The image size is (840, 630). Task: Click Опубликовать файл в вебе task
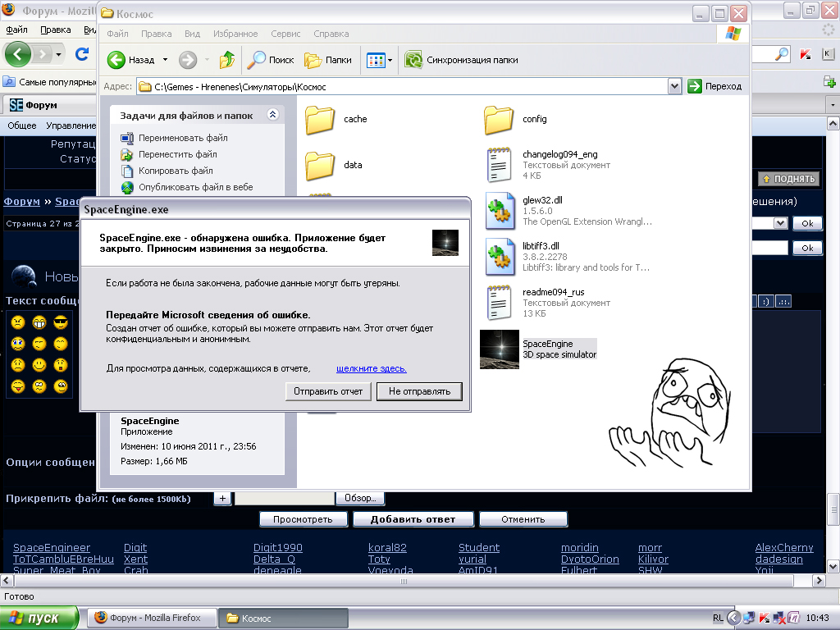195,188
